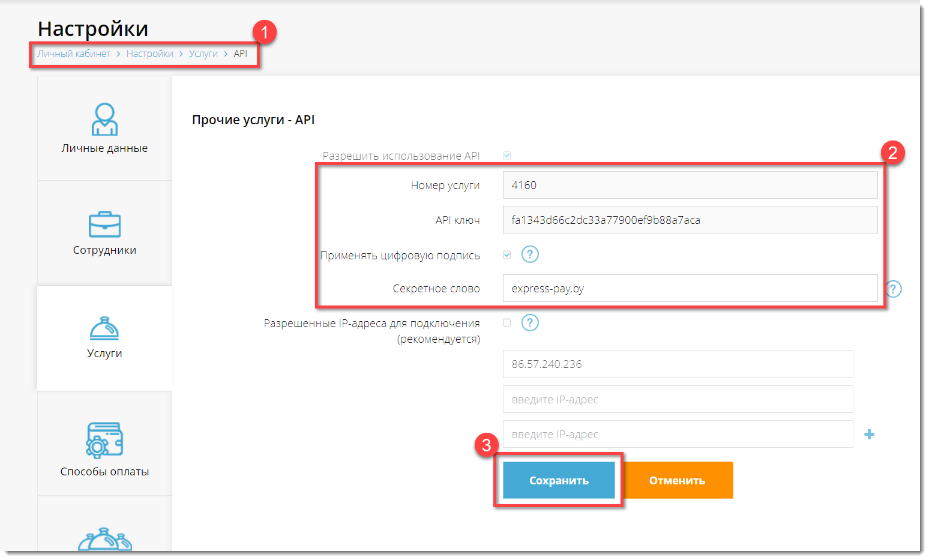
Task: Open the partially visible bells icon at sidebar bottom
Action: click(x=104, y=539)
